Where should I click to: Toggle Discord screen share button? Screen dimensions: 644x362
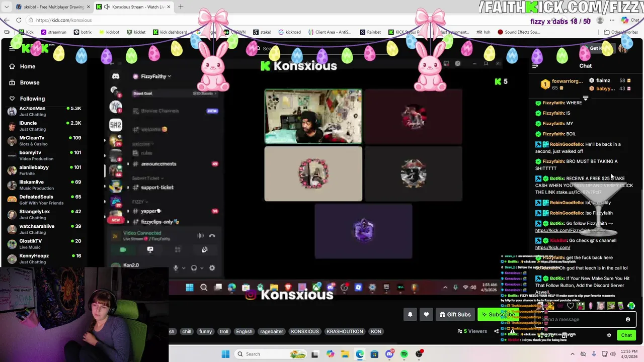(x=150, y=249)
